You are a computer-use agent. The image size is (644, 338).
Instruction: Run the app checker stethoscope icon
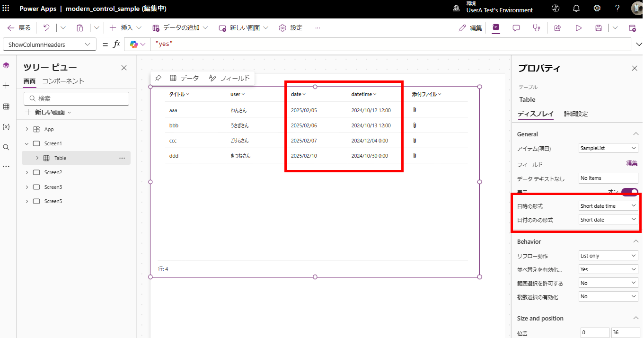(536, 27)
